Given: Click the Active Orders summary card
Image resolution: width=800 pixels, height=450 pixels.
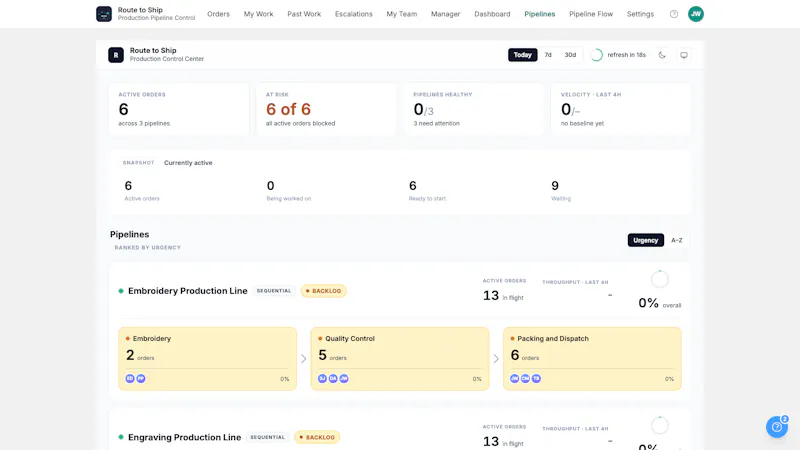Looking at the screenshot, I should (179, 109).
